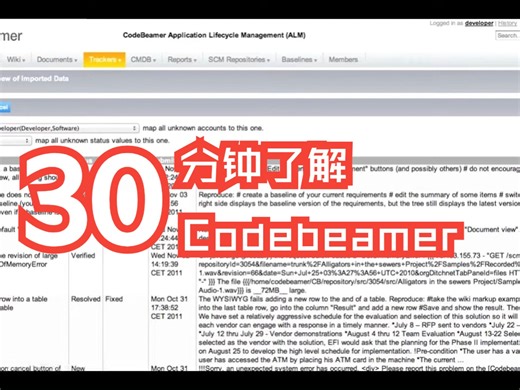Select the Verified status cell
Viewport: 520px width, 390px height.
[x=83, y=256]
